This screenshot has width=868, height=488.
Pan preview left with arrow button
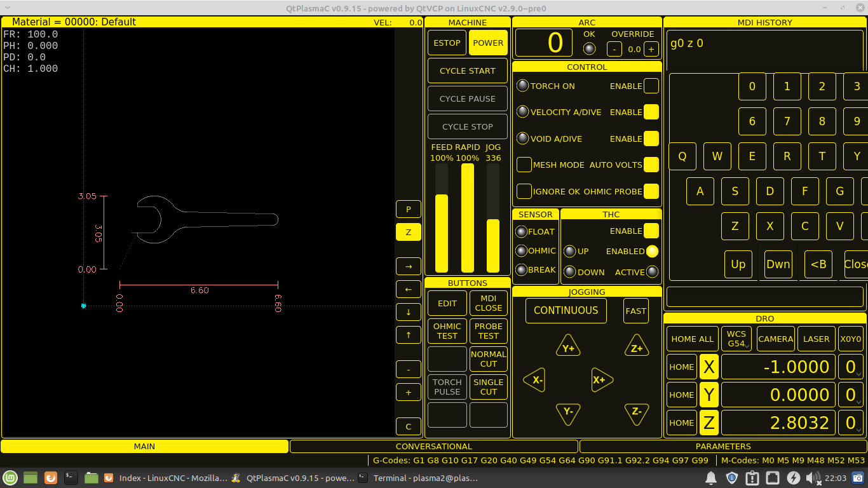409,289
